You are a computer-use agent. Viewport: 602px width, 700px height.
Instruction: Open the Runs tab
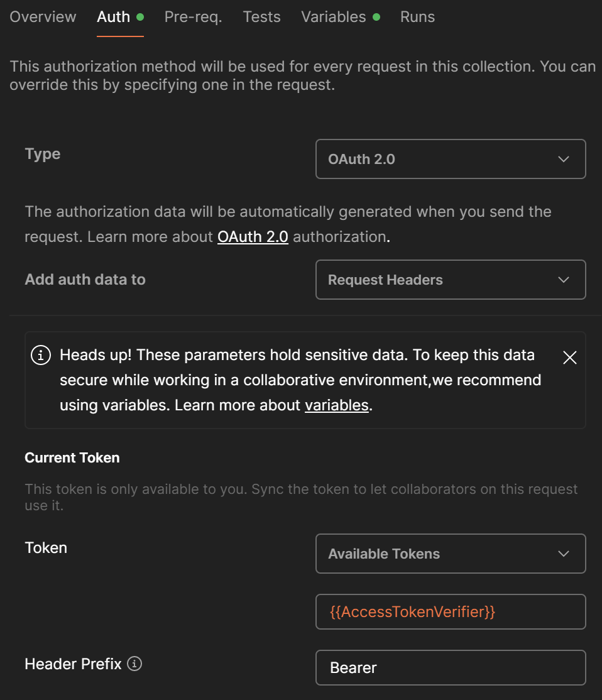click(x=417, y=17)
